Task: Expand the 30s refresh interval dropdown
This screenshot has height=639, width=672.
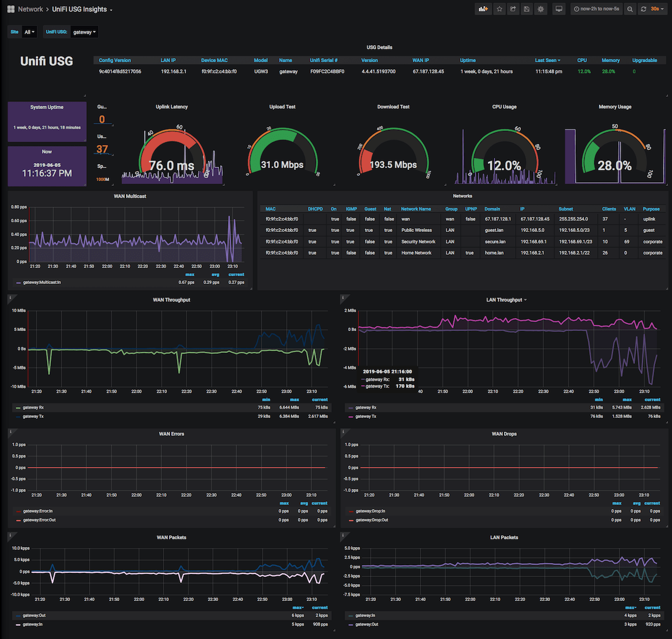Action: [657, 9]
